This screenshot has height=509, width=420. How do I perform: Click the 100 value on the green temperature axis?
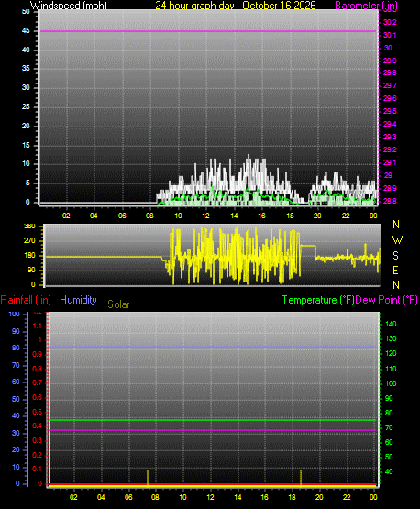click(391, 383)
